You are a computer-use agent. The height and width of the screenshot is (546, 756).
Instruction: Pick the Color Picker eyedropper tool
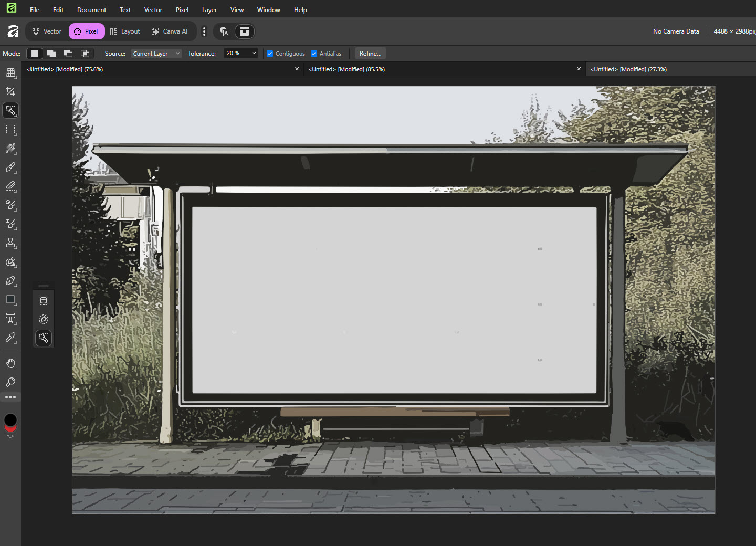click(10, 338)
